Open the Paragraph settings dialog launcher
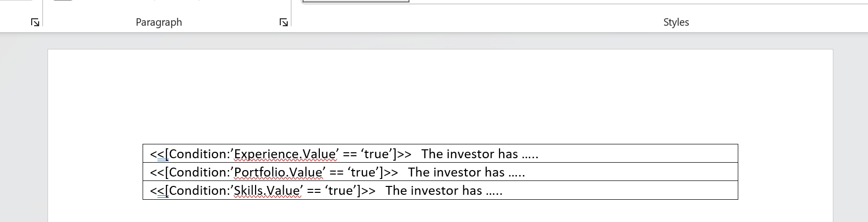This screenshot has height=222, width=868. pos(284,22)
